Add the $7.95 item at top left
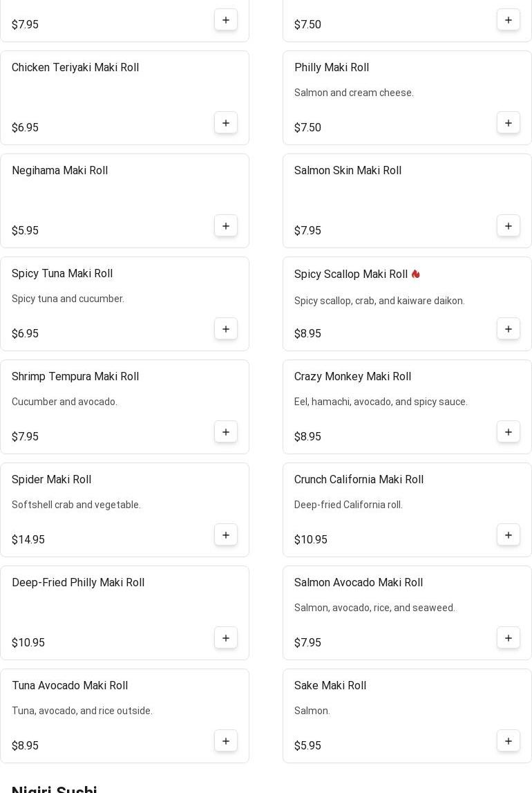This screenshot has height=793, width=532. click(226, 20)
